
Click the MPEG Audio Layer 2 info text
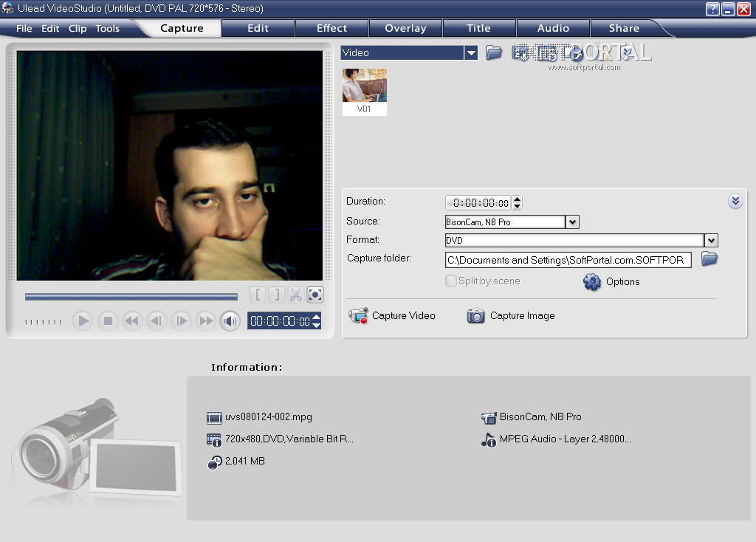[x=565, y=439]
